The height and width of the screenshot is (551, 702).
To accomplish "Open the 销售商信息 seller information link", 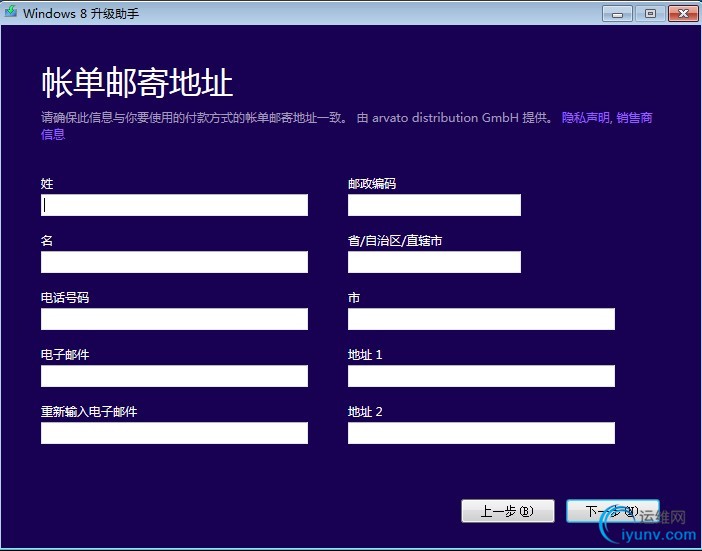I will pyautogui.click(x=634, y=118).
